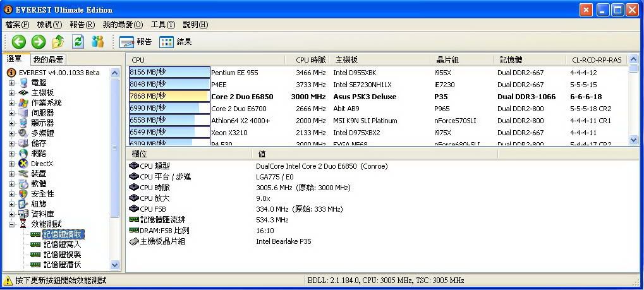The width and height of the screenshot is (644, 290).
Task: Expand the 儲存 tree node
Action: coord(11,143)
